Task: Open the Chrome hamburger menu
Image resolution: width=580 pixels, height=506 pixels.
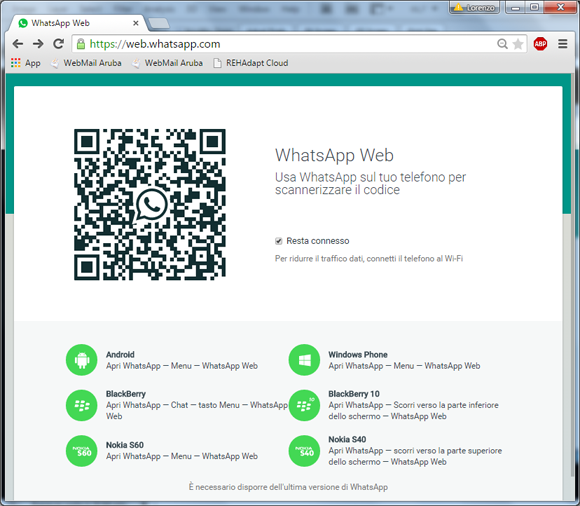Action: click(x=563, y=44)
